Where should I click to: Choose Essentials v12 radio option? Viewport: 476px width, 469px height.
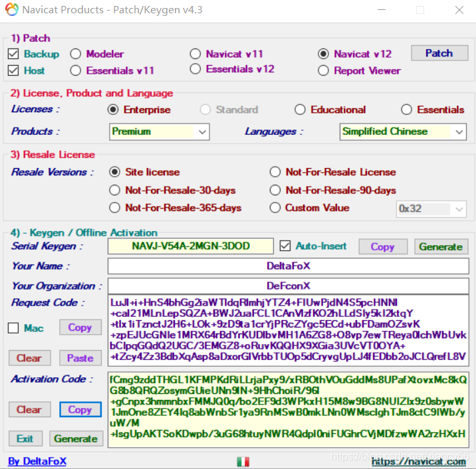[195, 69]
